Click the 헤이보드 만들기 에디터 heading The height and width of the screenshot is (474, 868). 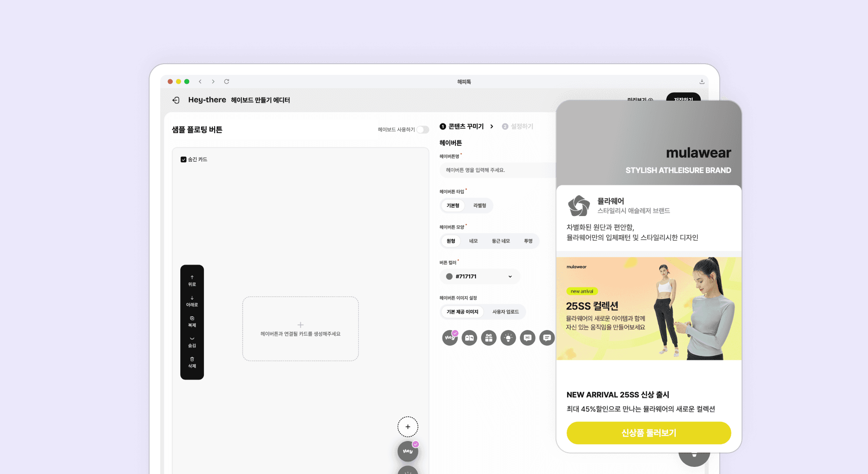(x=260, y=100)
